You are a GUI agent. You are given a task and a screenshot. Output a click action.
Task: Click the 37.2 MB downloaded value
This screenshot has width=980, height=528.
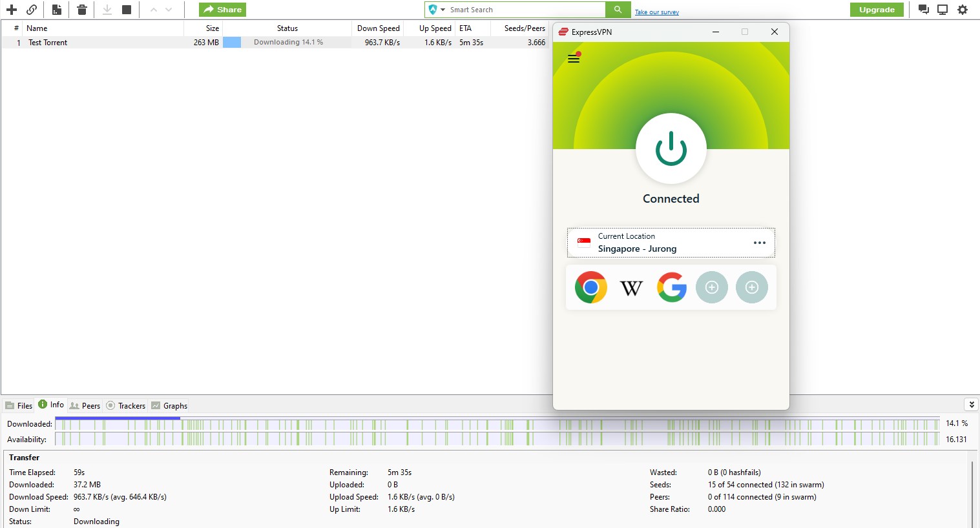pos(87,485)
